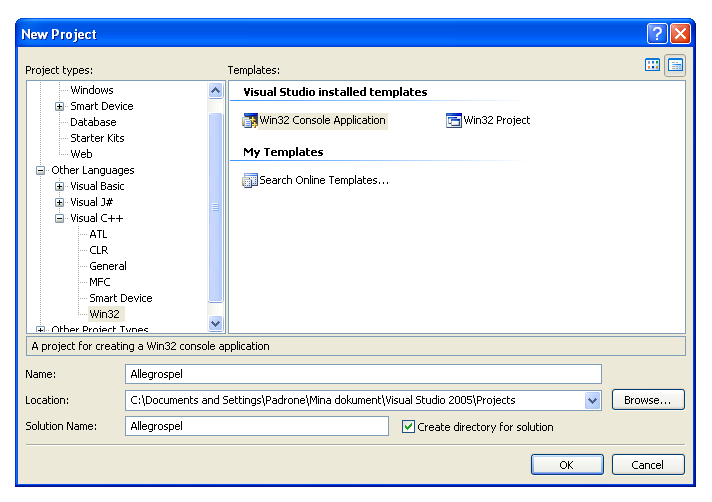The height and width of the screenshot is (502, 712).
Task: Select General under Visual C++
Action: tap(108, 266)
